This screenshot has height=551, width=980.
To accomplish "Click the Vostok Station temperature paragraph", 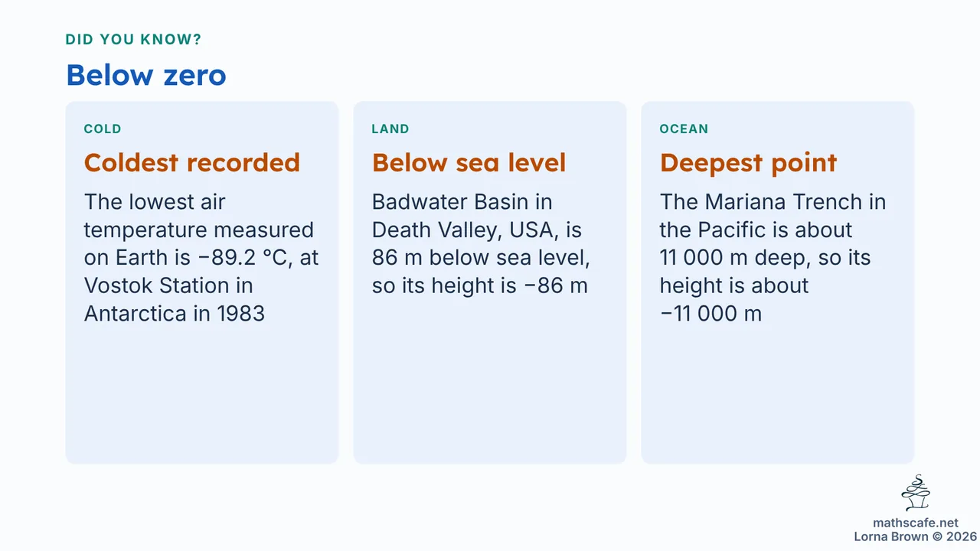I will coord(201,258).
